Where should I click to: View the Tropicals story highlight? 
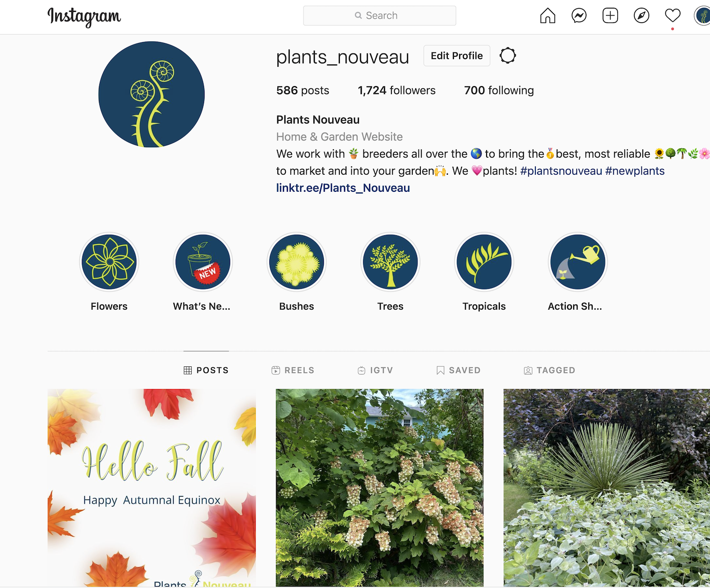coord(484,262)
